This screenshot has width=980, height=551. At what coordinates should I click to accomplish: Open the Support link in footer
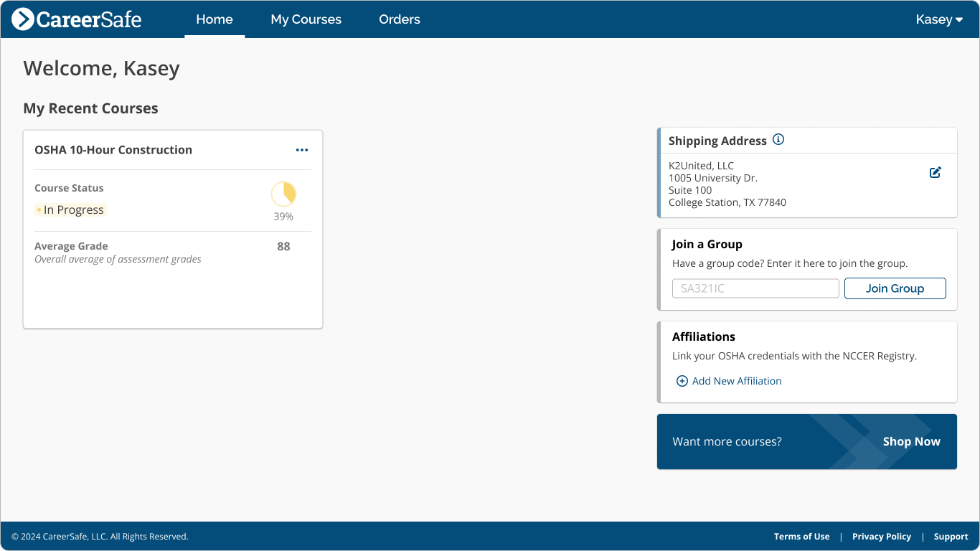951,536
